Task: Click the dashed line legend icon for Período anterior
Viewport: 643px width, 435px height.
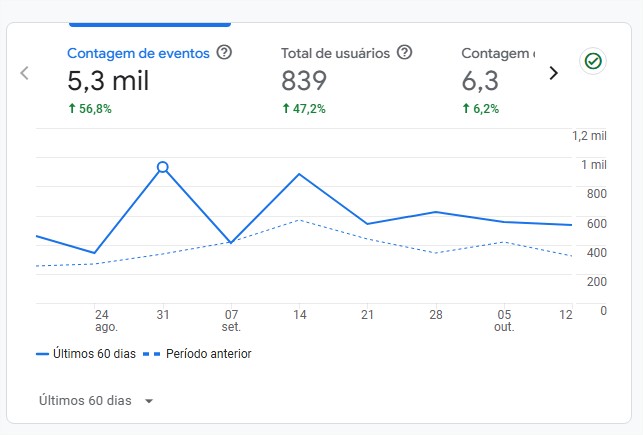Action: tap(152, 354)
